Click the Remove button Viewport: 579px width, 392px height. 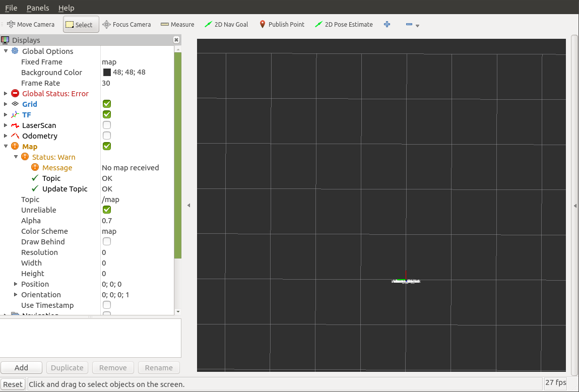[x=113, y=368]
